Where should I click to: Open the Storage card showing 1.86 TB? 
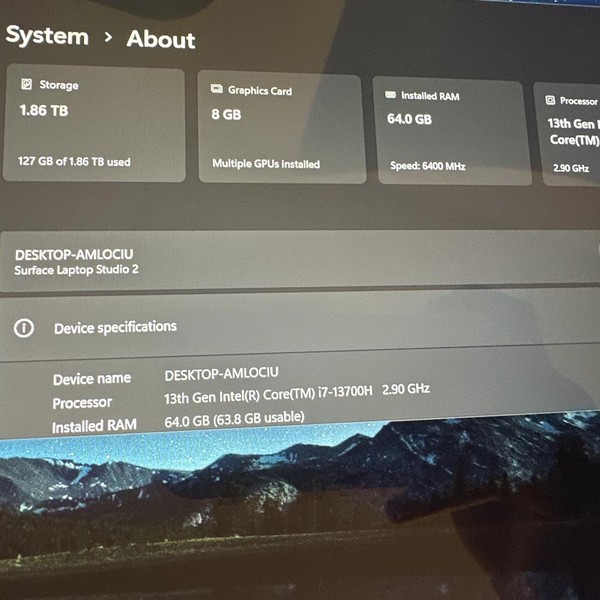pyautogui.click(x=94, y=123)
